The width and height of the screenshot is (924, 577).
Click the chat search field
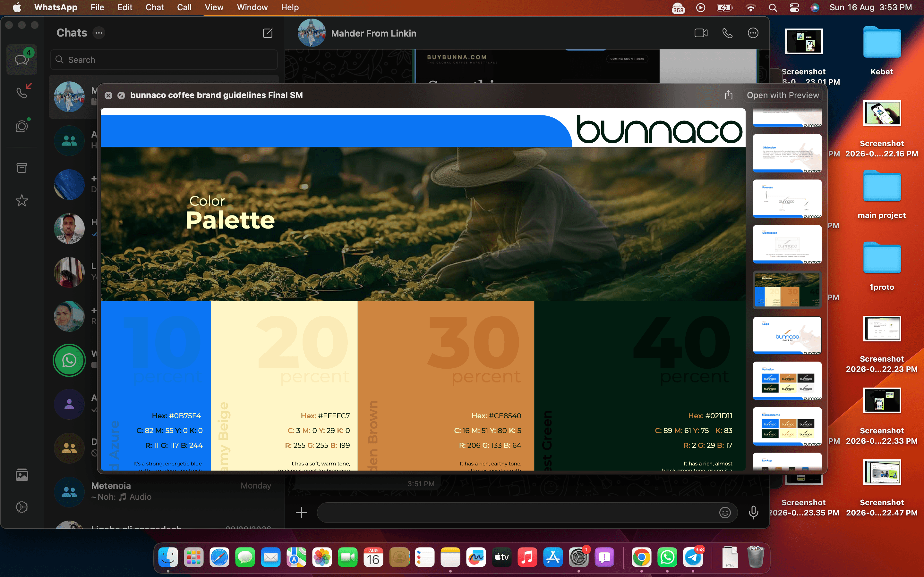164,60
